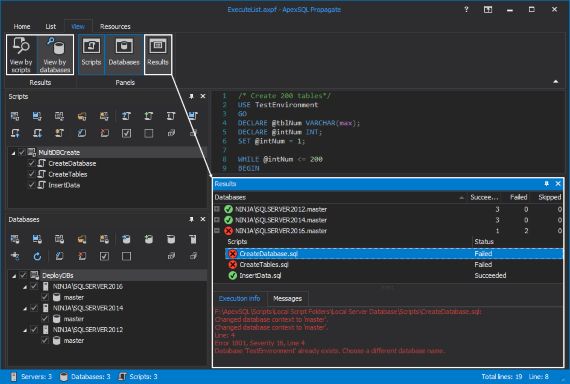570x384 pixels.
Task: Sort by the Succeeded column header
Action: point(484,197)
